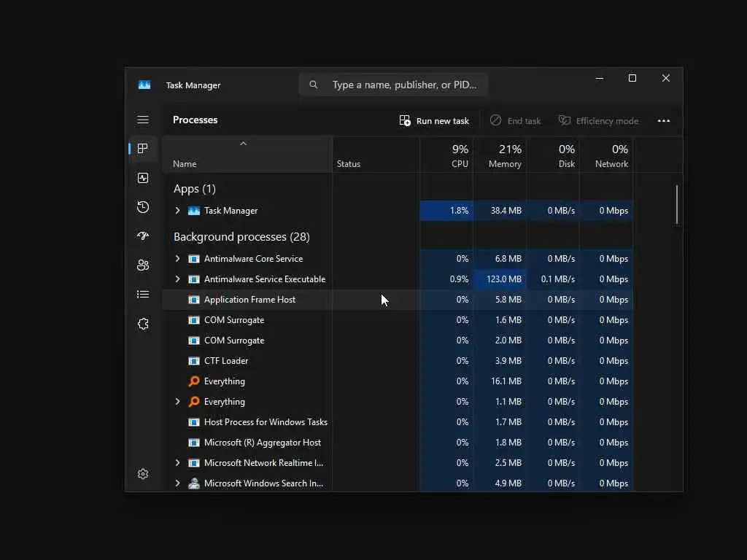Sort by the Memory column header

tap(500, 155)
